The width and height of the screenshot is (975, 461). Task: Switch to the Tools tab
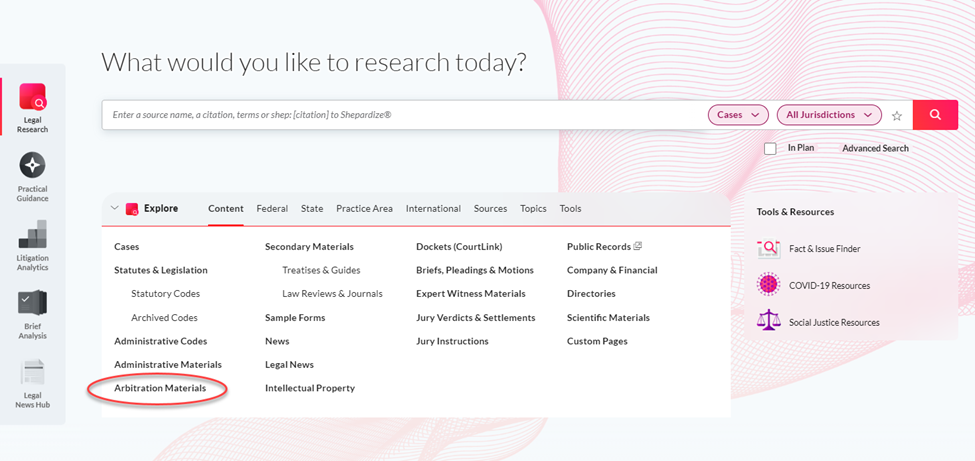570,209
